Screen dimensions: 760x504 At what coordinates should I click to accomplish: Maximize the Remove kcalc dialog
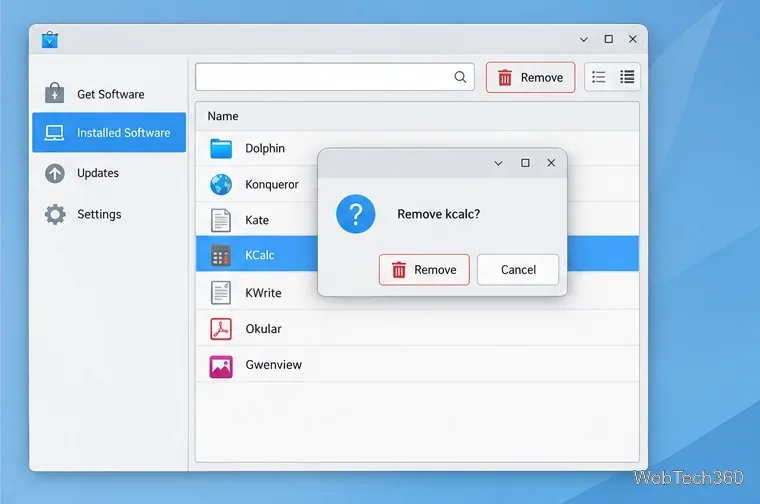click(525, 163)
